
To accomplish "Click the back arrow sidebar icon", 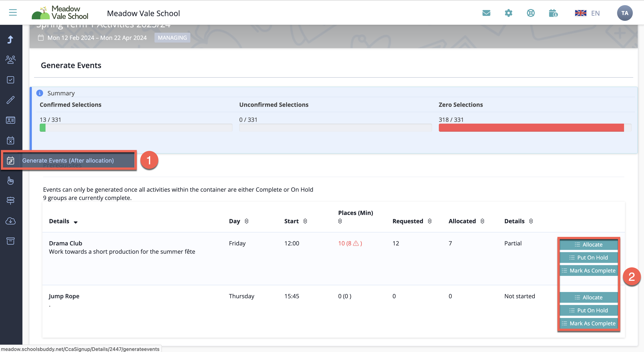I will click(x=11, y=39).
